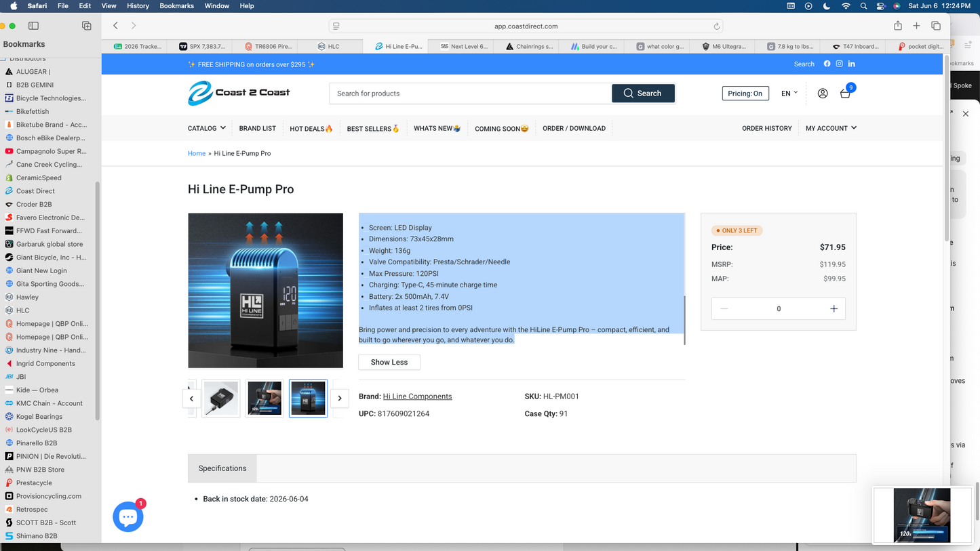Screen dimensions: 980x551
Task: Go back with the Safari back arrow
Action: pyautogui.click(x=116, y=26)
